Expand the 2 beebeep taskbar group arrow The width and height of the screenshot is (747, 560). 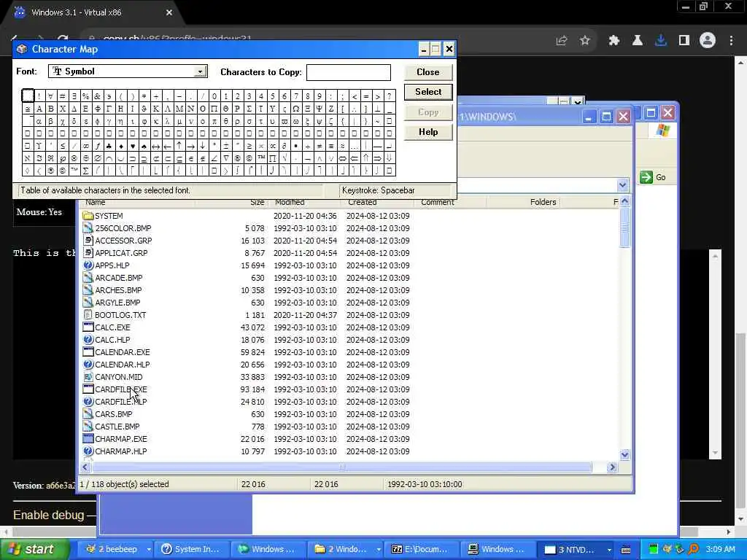149,549
